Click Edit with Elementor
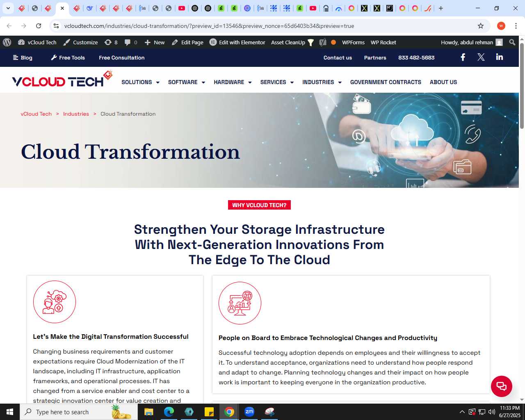The image size is (525, 420). [237, 42]
